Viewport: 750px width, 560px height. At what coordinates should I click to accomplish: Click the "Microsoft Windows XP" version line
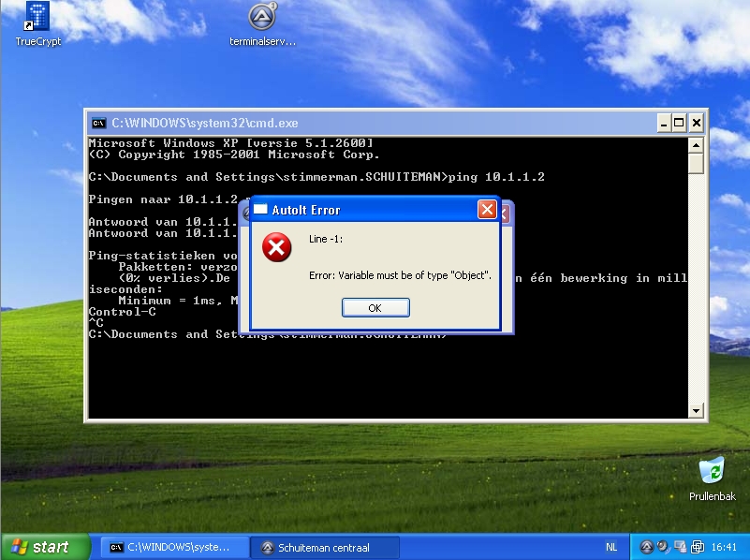pyautogui.click(x=230, y=143)
